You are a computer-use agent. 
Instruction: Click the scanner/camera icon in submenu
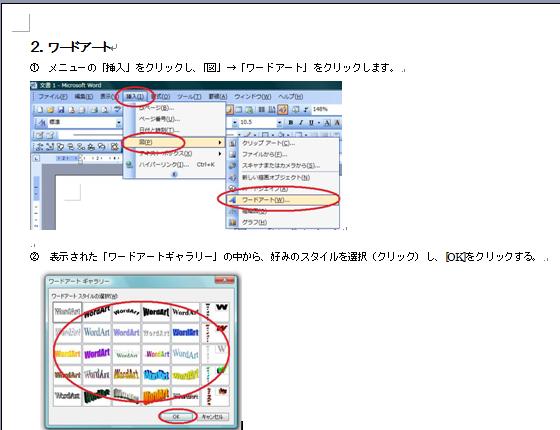click(x=232, y=166)
